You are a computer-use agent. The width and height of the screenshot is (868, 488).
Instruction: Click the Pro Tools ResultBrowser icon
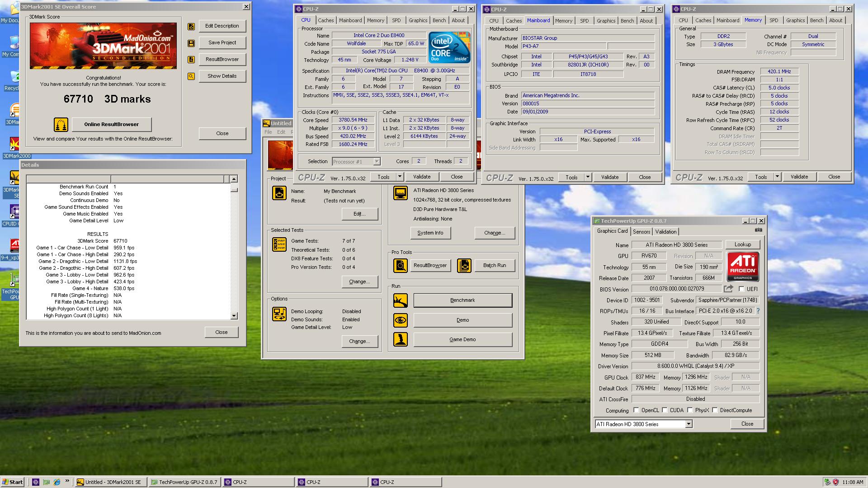[400, 266]
